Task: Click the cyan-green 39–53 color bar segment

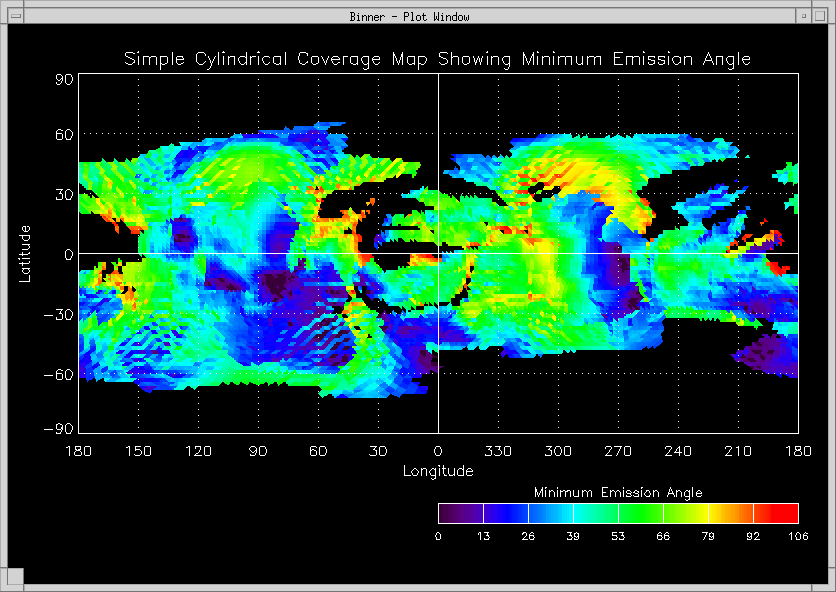Action: (595, 514)
